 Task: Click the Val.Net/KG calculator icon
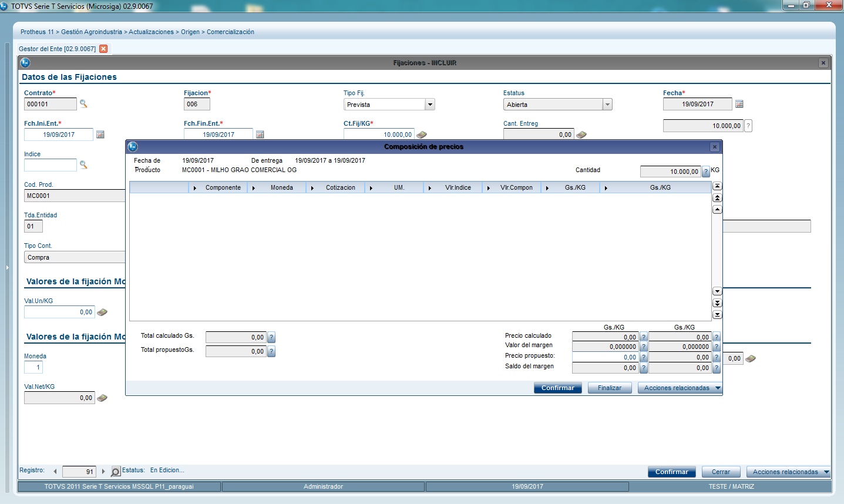coord(102,398)
